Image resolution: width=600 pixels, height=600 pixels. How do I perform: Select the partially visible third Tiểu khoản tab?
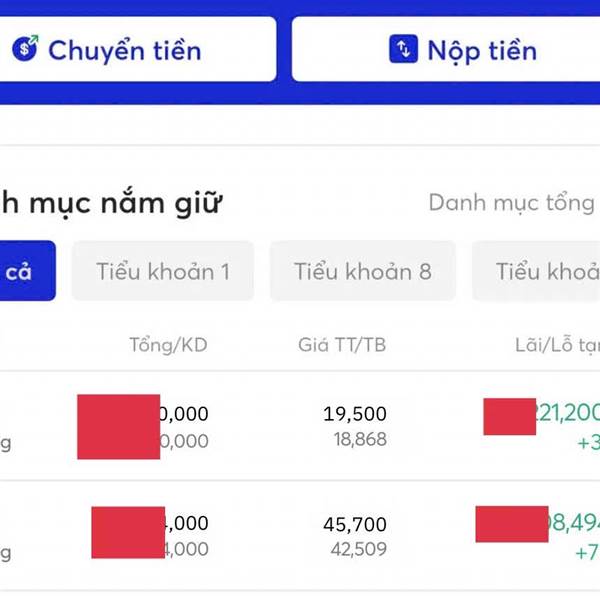536,271
